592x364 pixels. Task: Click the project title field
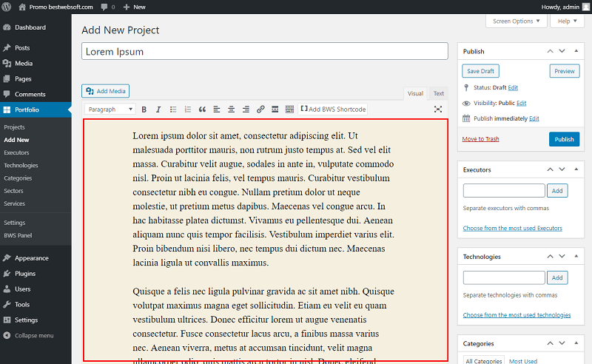265,51
